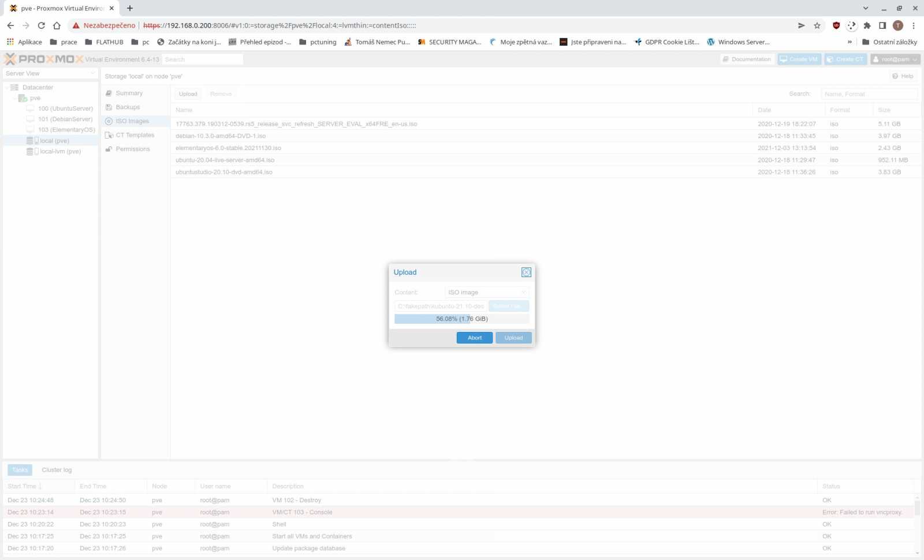Open the Windows Server bookmark
Viewport: 924px width, 560px height.
click(739, 42)
